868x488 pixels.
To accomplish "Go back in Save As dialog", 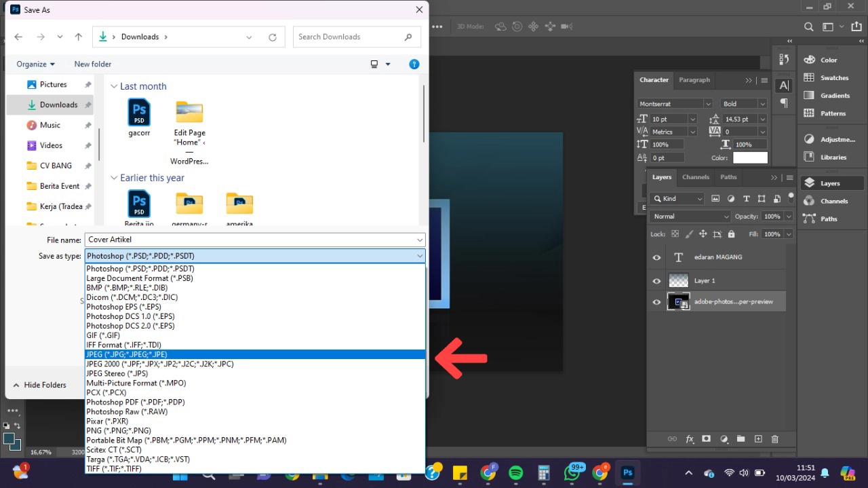I will tap(18, 37).
